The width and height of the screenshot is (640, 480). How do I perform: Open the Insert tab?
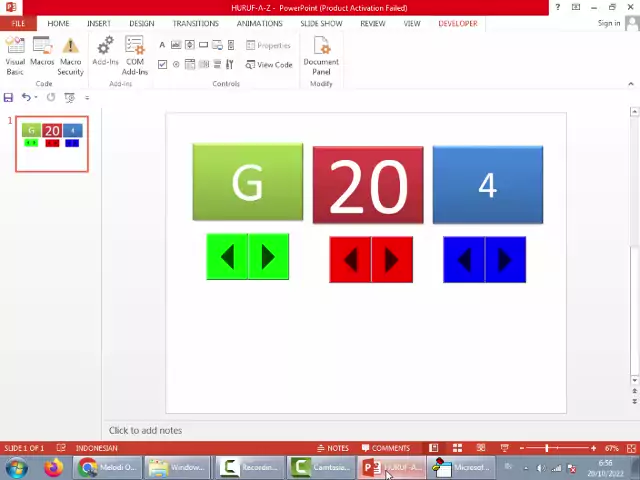(x=98, y=23)
